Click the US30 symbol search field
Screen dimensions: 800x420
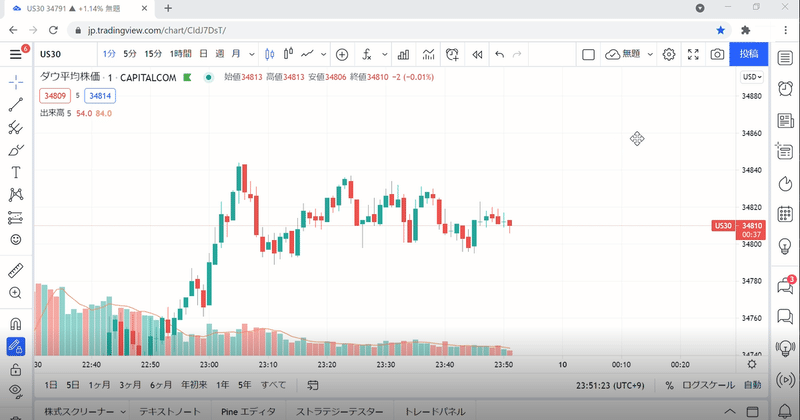(x=65, y=54)
